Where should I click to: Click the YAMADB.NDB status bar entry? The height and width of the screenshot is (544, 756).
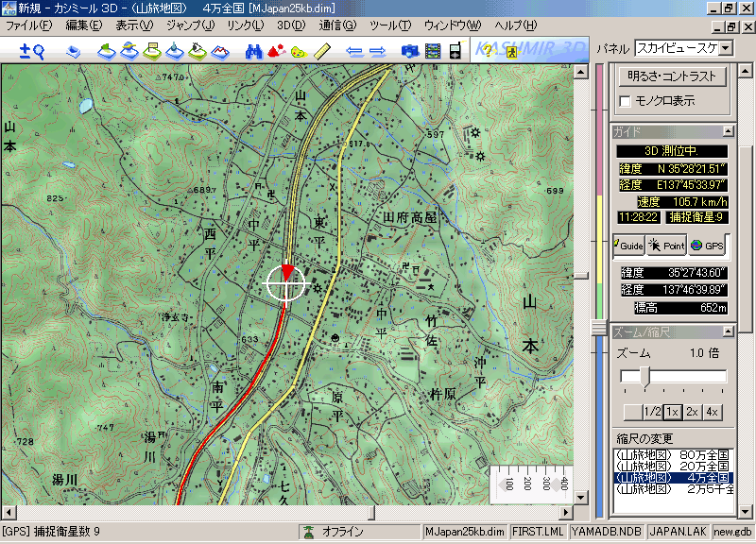[606, 532]
